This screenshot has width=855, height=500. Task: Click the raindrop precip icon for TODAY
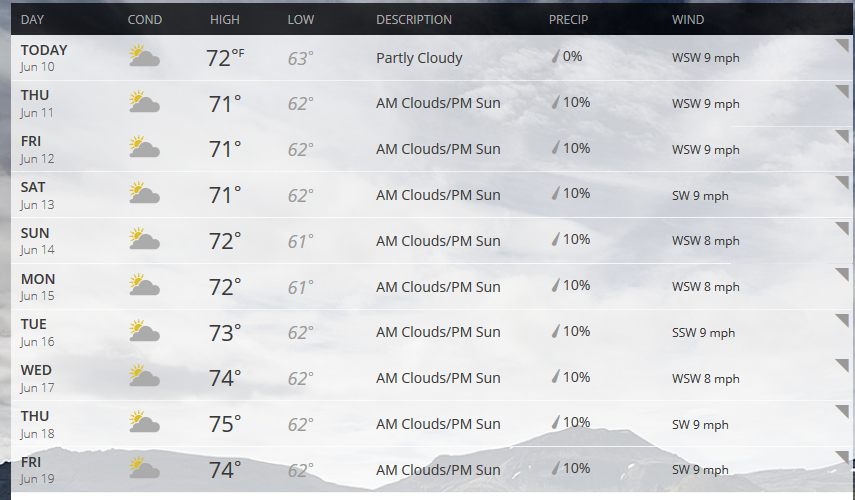click(x=556, y=56)
